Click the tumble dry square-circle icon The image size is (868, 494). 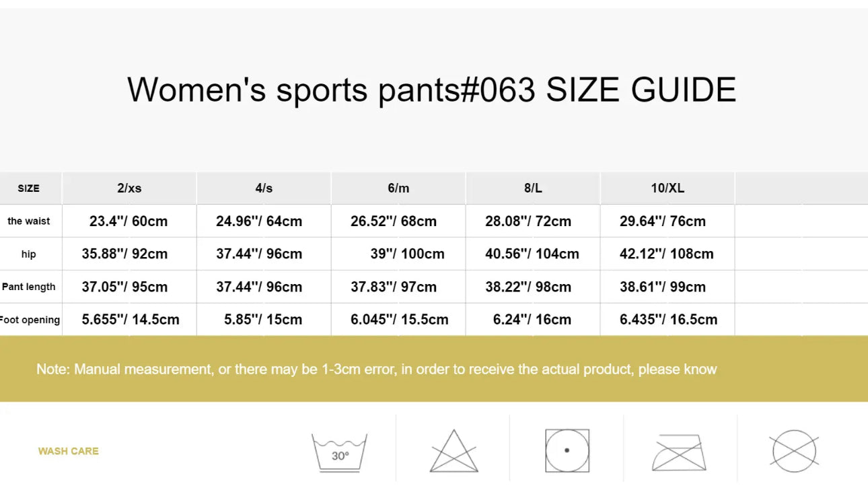pyautogui.click(x=567, y=450)
